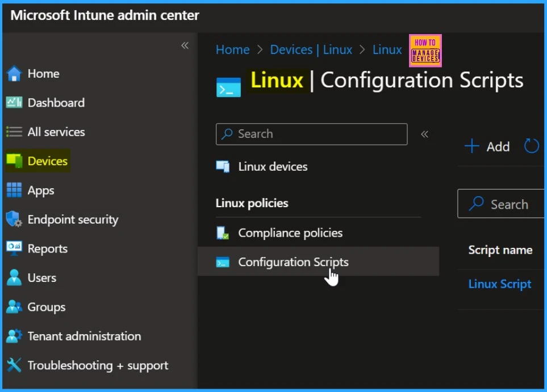Click the Endpoint security shield icon
Screen dimensions: 547x392
point(14,219)
